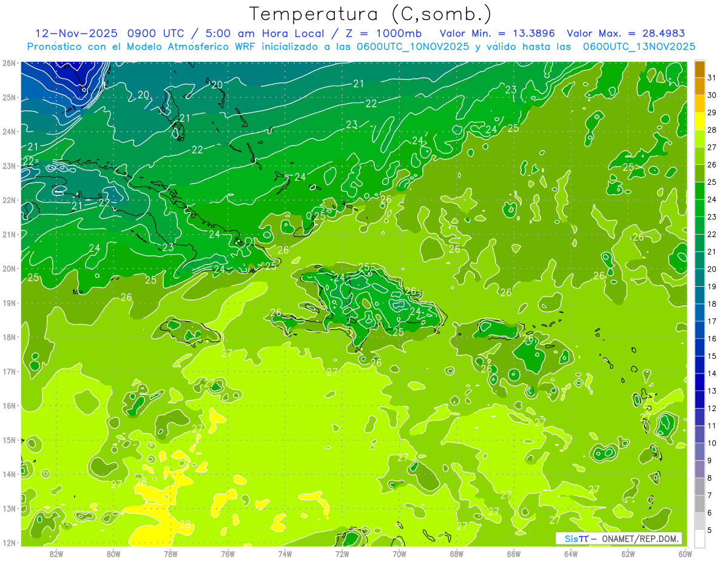Click the map title 'Temperatura (C,somb.)'
This screenshot has height=562, width=728.
[370, 14]
